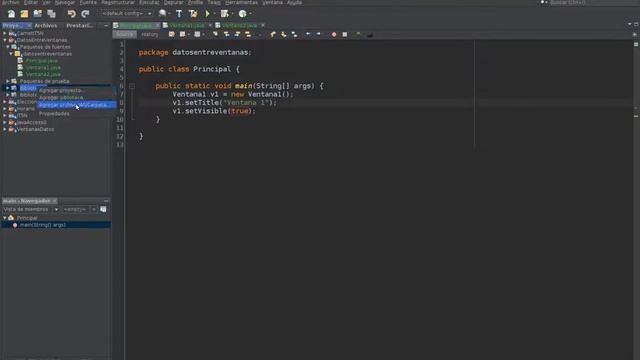Click the New Project toolbar icon

click(x=24, y=13)
